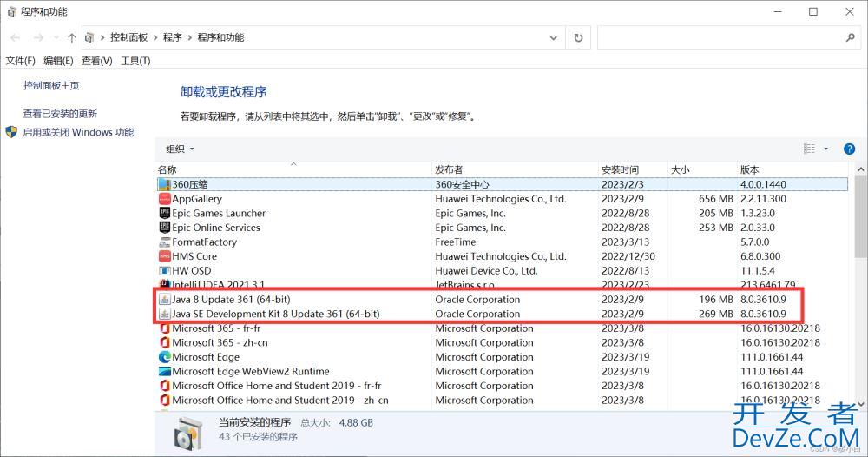Click publisher Oracle Corporation for Java SE Development Kit
This screenshot has height=457, width=868.
point(477,315)
